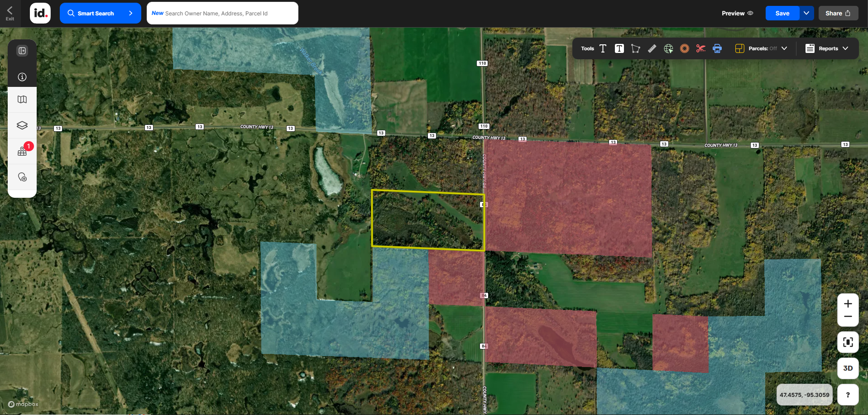Viewport: 868px width, 415px height.
Task: Activate the polygon drawing tool
Action: coord(636,48)
